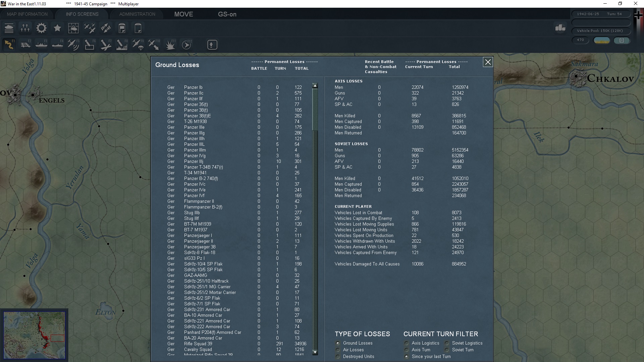Select F10 air transfer mode
644x362 pixels.
(x=154, y=45)
